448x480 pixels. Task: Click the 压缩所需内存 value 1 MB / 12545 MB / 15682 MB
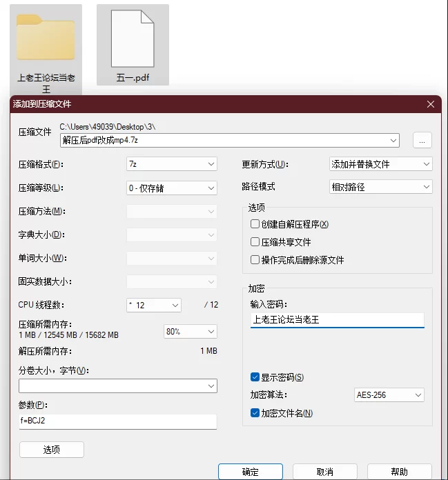coord(68,335)
